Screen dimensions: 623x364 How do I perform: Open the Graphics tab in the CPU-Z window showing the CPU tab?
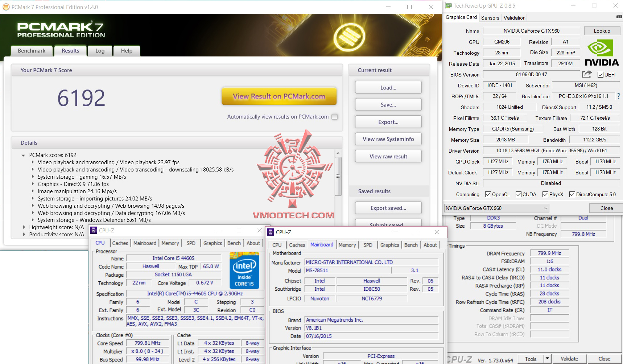pyautogui.click(x=213, y=243)
